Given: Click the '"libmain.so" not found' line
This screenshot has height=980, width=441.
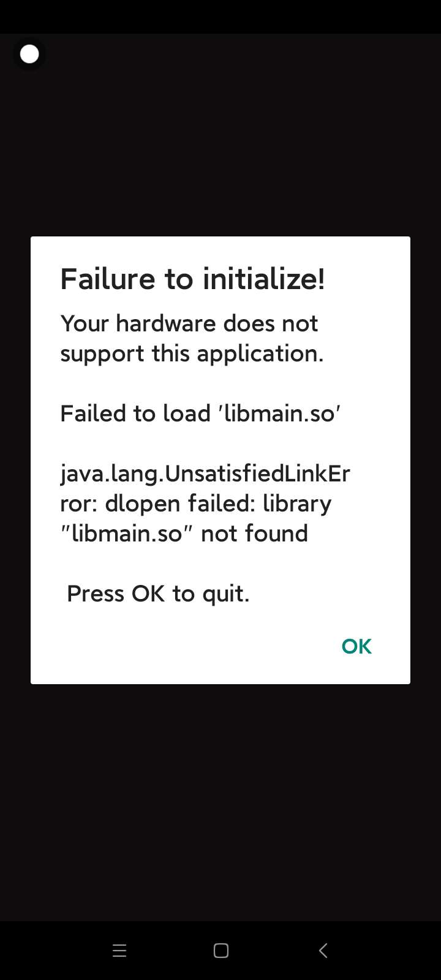Looking at the screenshot, I should (184, 533).
